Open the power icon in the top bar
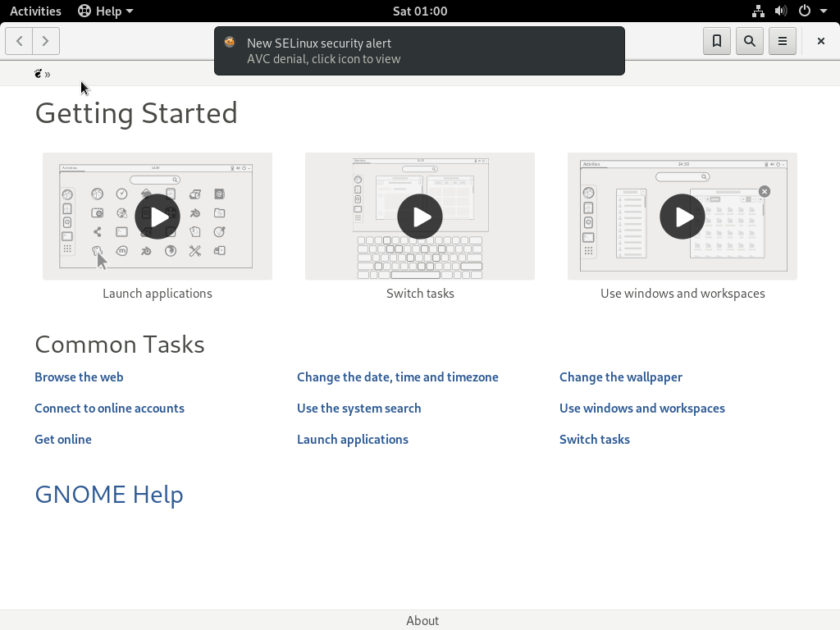 (805, 11)
